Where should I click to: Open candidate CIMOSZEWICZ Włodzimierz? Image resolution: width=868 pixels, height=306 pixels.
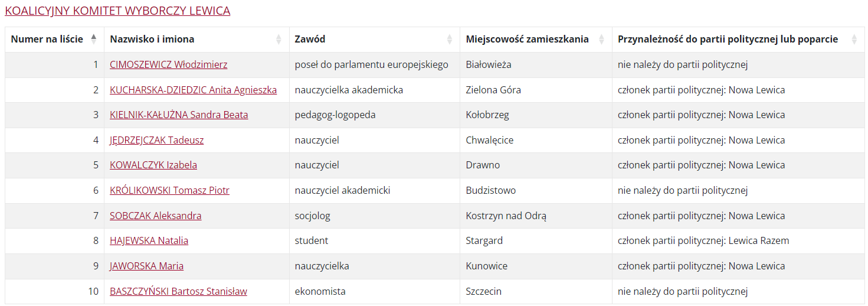pyautogui.click(x=168, y=65)
